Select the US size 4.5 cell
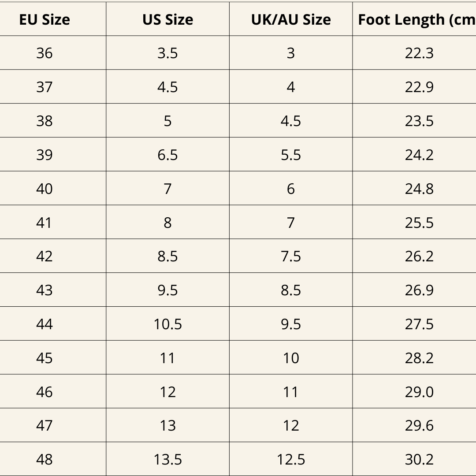The image size is (476, 476). [167, 87]
